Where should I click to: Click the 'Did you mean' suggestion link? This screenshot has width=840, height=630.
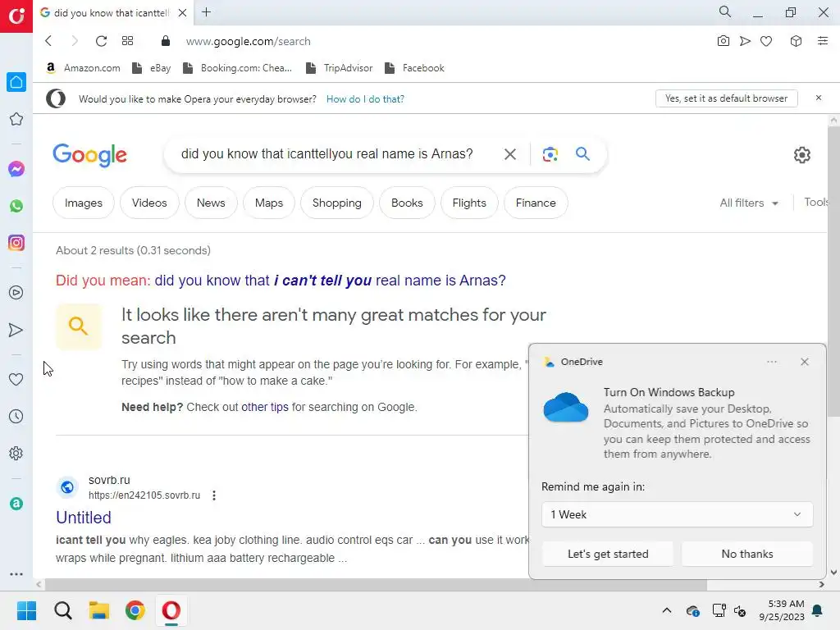(x=330, y=281)
